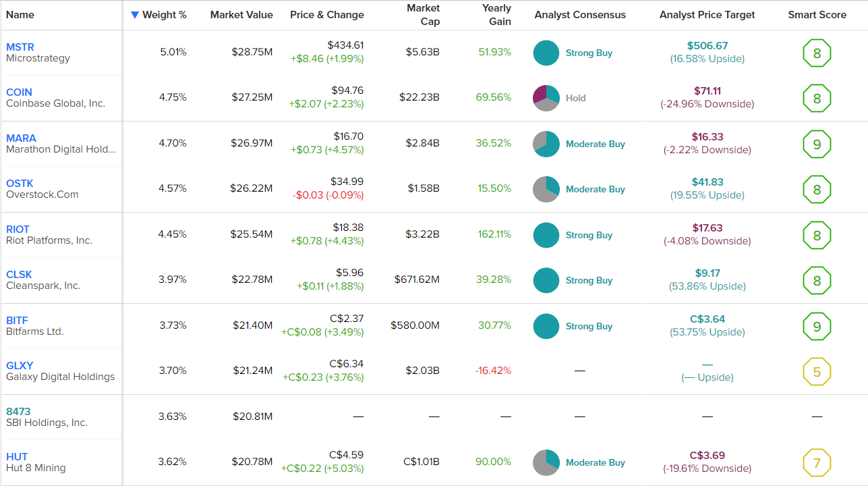Click MARA price $16.70
Screen dimensions: 868x486
pyautogui.click(x=349, y=136)
